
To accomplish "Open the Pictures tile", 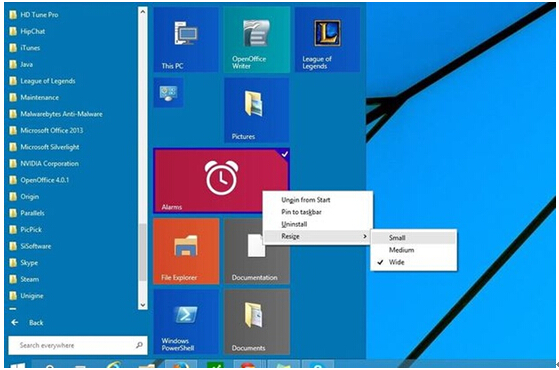I will click(x=257, y=111).
